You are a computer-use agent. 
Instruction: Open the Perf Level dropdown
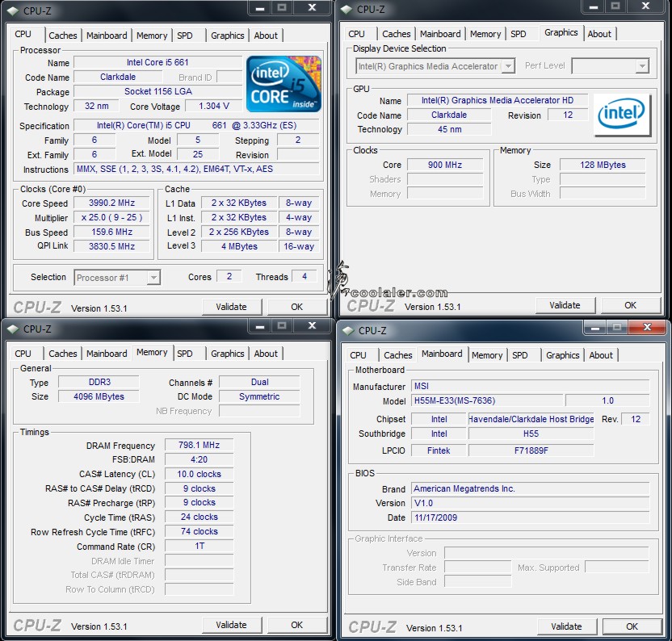coord(611,66)
